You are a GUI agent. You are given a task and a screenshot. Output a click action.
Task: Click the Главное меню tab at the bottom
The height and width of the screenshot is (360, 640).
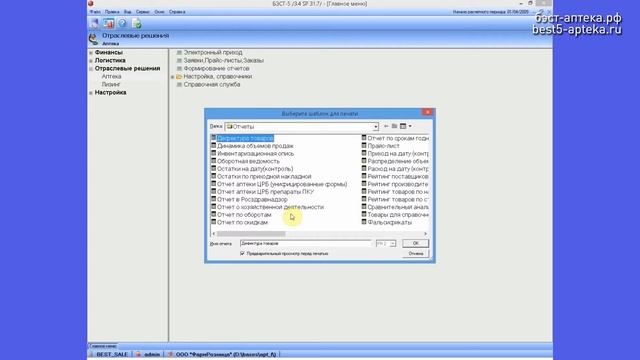(103, 346)
